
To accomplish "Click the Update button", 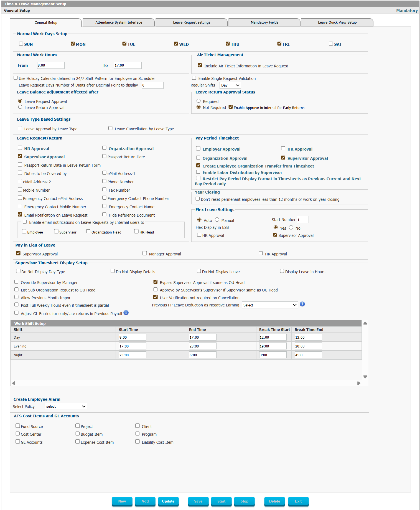I will point(168,501).
